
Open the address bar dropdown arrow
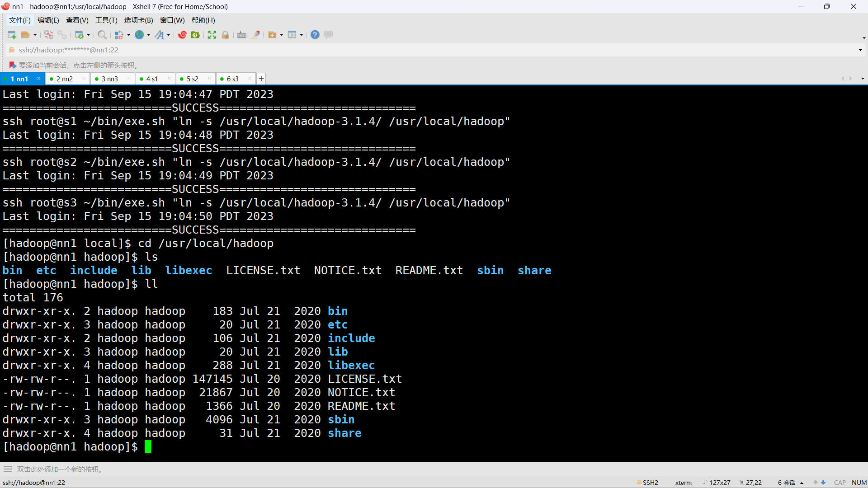coord(860,50)
